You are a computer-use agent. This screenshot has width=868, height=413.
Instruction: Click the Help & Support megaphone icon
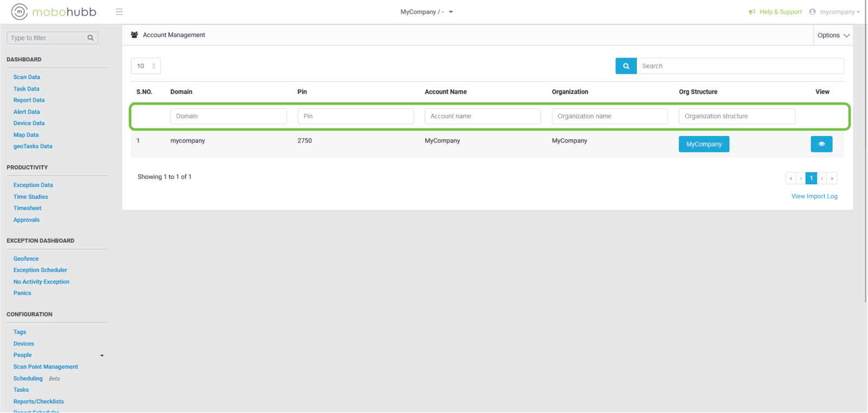(752, 12)
